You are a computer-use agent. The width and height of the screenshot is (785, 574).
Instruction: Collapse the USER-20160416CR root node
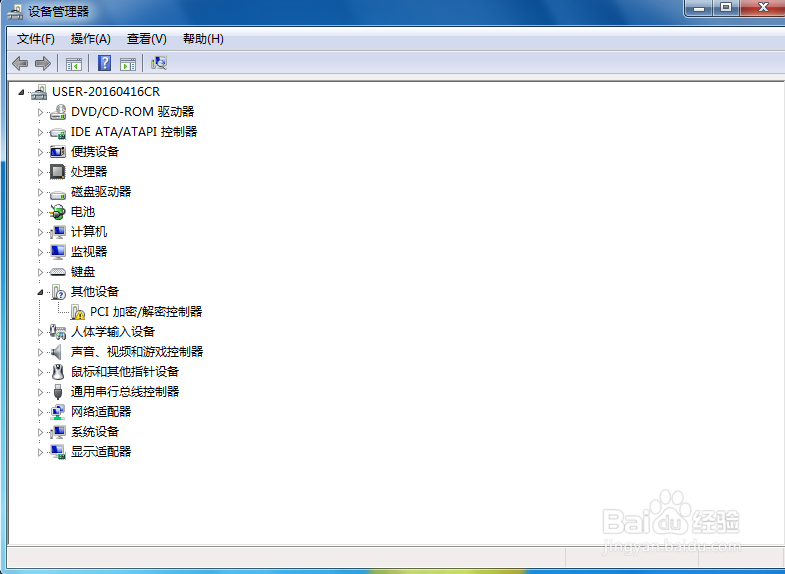21,92
